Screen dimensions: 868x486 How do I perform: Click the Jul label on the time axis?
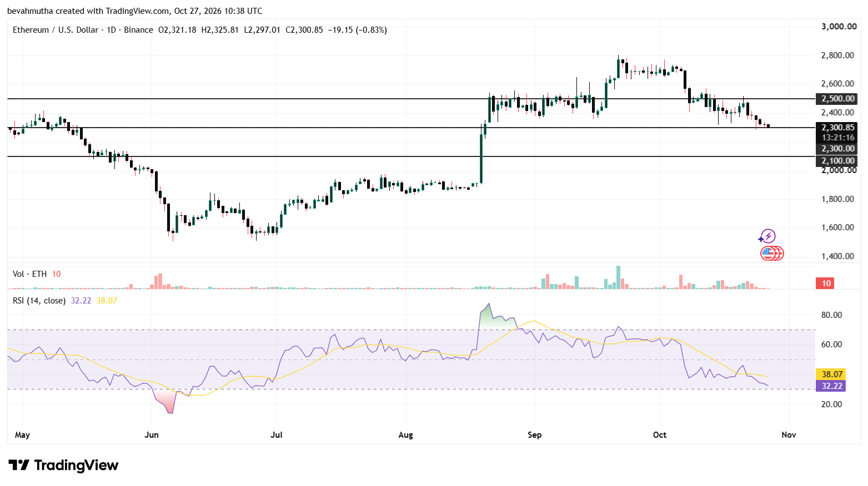[x=277, y=435]
